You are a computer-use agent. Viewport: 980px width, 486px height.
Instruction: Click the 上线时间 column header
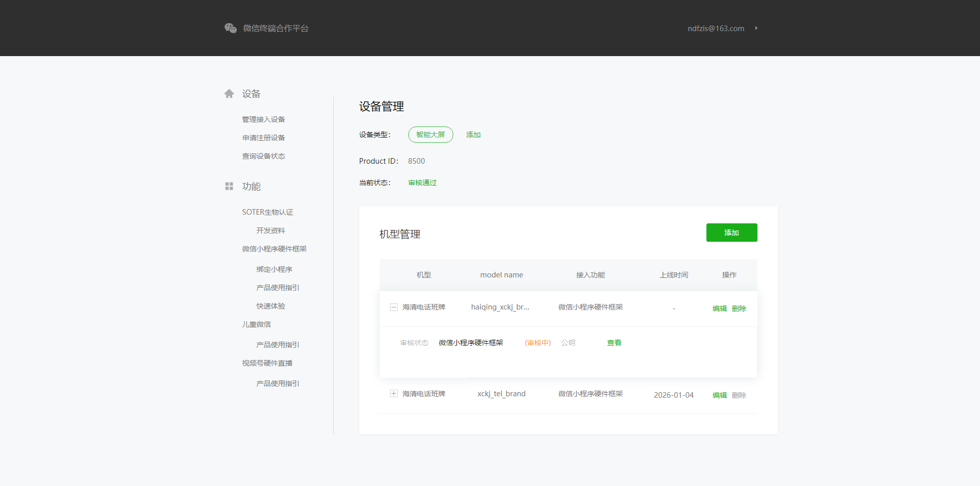(x=674, y=275)
